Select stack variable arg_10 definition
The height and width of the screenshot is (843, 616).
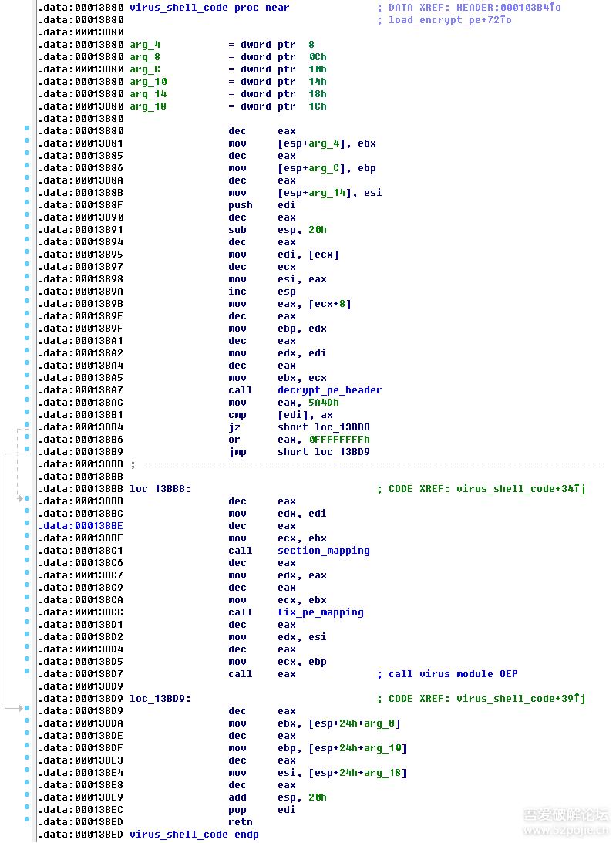click(x=148, y=82)
